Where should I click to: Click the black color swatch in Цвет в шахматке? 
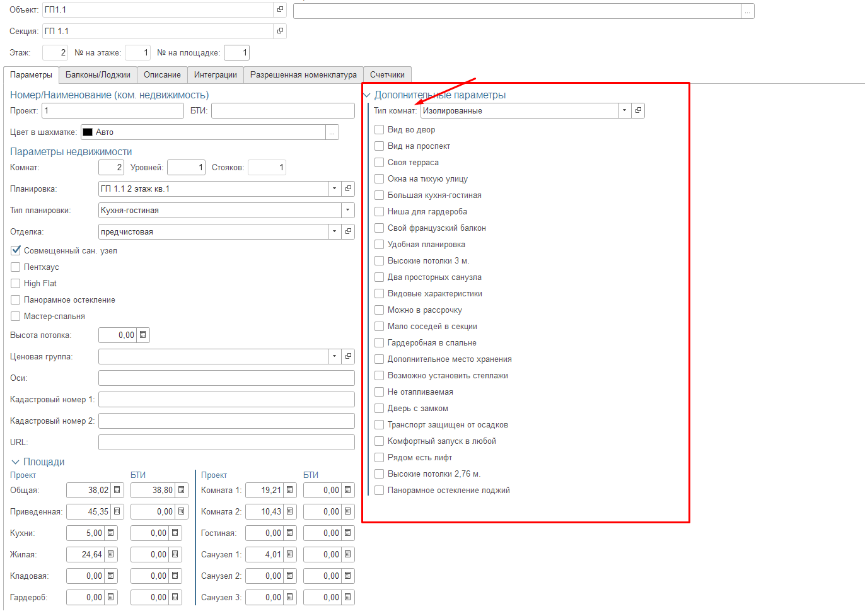click(x=88, y=132)
